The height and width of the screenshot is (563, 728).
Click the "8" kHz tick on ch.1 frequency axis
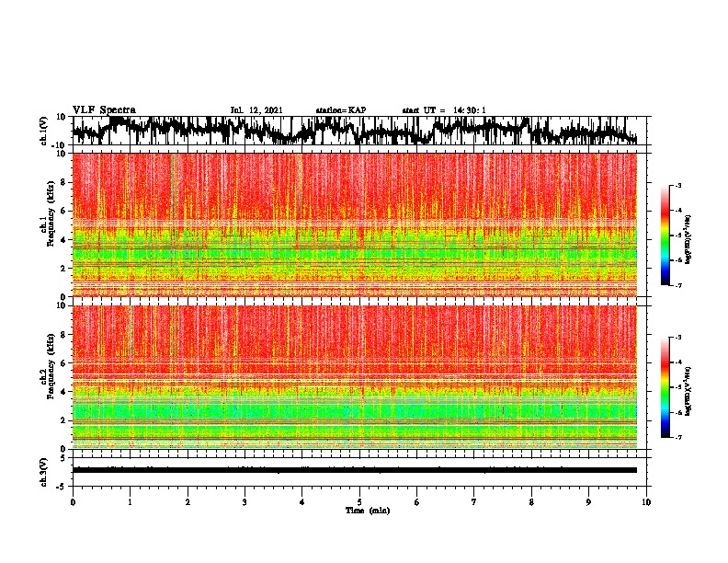[63, 182]
